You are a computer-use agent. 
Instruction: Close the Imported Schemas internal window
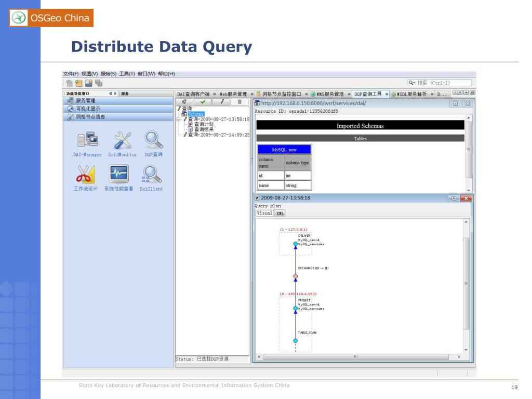[468, 103]
